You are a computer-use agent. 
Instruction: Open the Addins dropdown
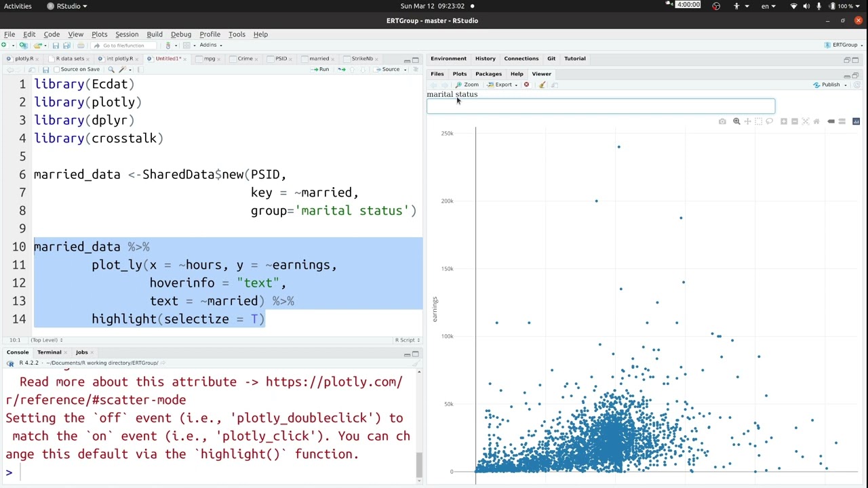tap(211, 45)
